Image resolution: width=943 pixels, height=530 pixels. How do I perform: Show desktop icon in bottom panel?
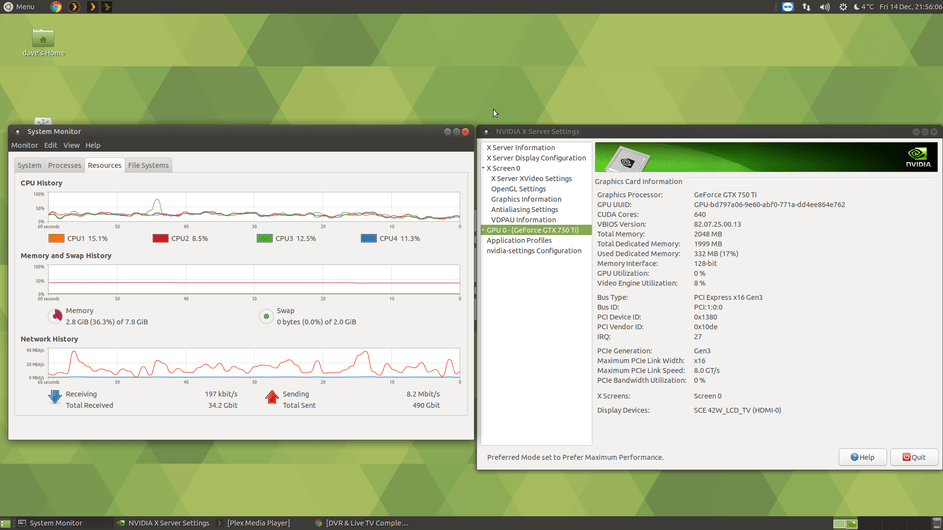click(5, 523)
